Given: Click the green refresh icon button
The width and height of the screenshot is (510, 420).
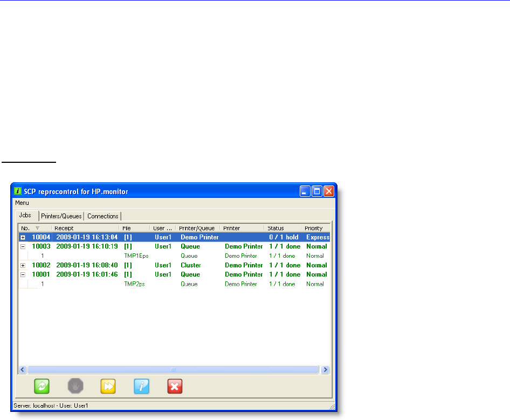Looking at the screenshot, I should click(42, 386).
